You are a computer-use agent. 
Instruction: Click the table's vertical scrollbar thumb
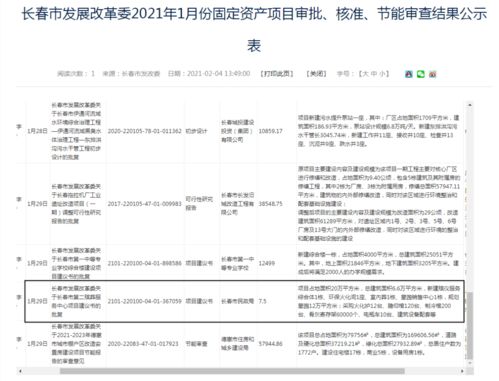[x=470, y=326]
